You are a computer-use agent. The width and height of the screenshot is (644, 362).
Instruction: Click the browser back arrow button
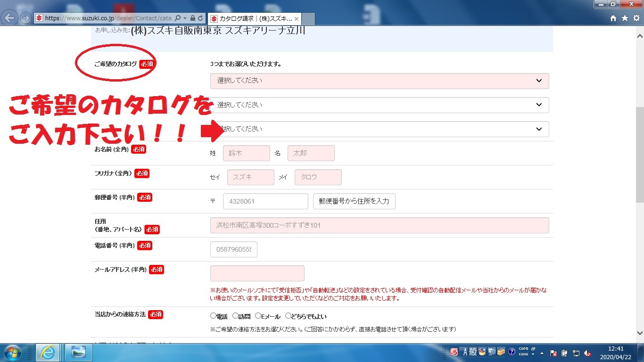tap(10, 18)
